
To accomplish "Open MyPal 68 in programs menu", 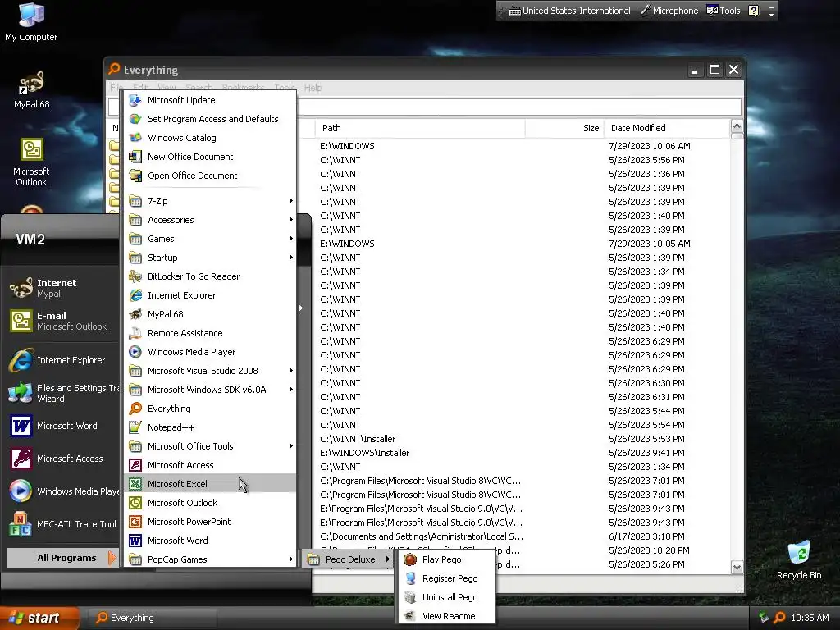I will [210, 314].
